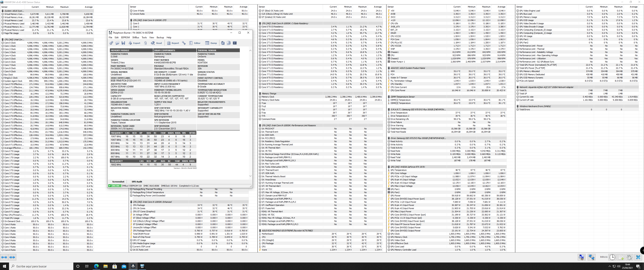644x270 pixels.
Task: Click the Maximum column header in first sensor panel
Action: (64, 7)
